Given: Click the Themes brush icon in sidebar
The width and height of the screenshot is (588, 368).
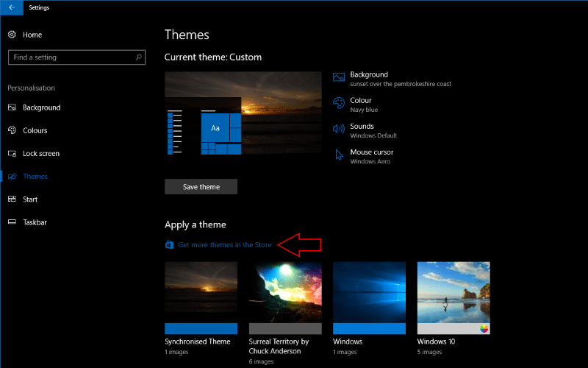Looking at the screenshot, I should coord(12,176).
